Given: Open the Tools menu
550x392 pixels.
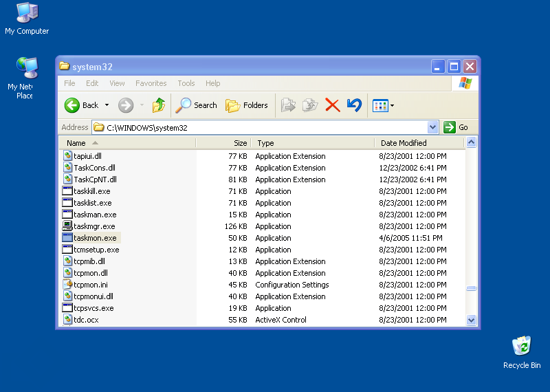Looking at the screenshot, I should [186, 83].
